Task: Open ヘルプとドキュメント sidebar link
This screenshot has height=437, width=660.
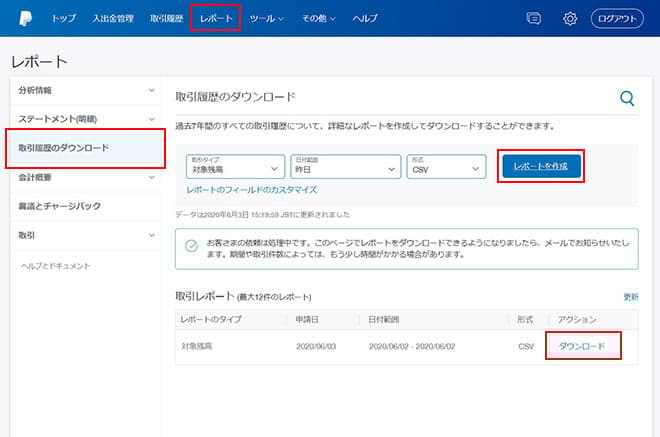Action: coord(56,266)
